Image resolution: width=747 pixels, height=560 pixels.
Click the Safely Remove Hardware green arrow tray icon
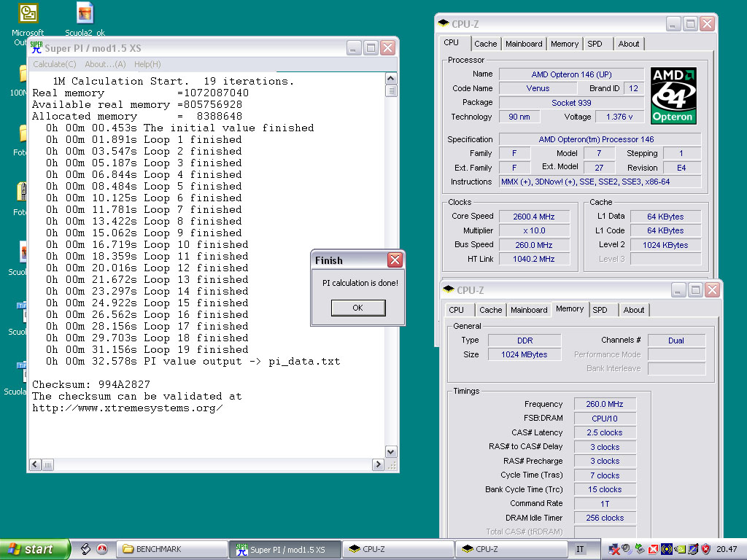point(640,549)
